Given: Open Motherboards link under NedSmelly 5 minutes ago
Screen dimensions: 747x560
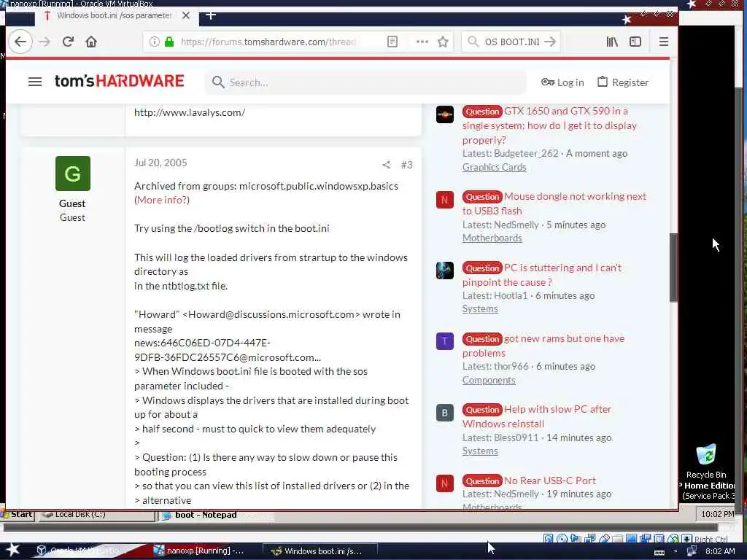Looking at the screenshot, I should 492,238.
